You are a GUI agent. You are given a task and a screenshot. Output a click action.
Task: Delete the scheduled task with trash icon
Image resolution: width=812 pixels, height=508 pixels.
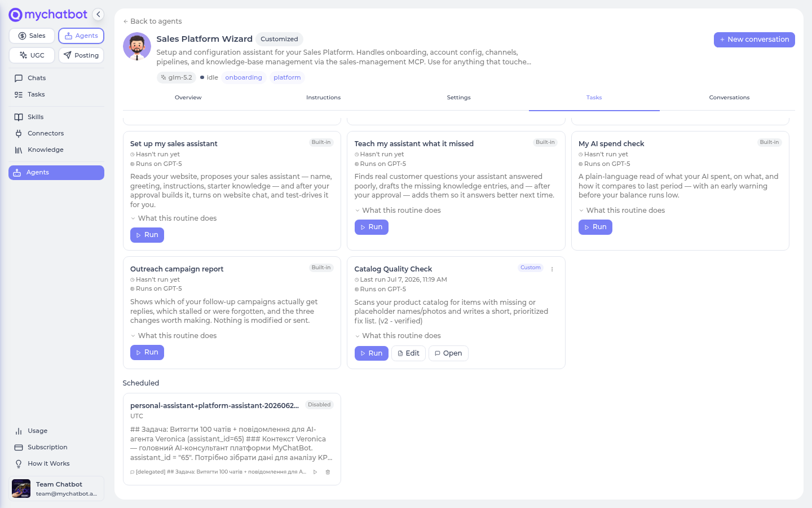(x=328, y=472)
